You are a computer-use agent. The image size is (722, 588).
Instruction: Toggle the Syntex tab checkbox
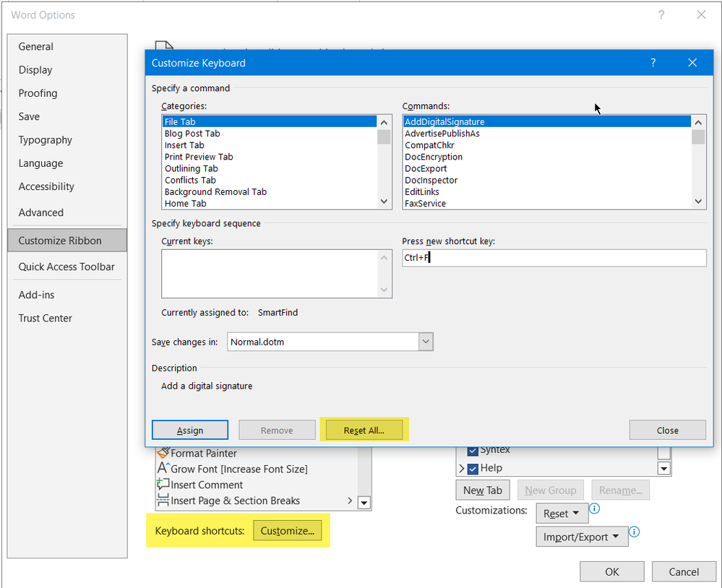coord(473,451)
